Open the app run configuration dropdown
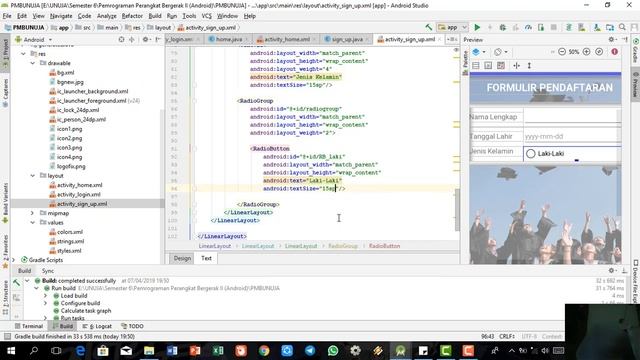This screenshot has height=360, width=640. [x=452, y=27]
